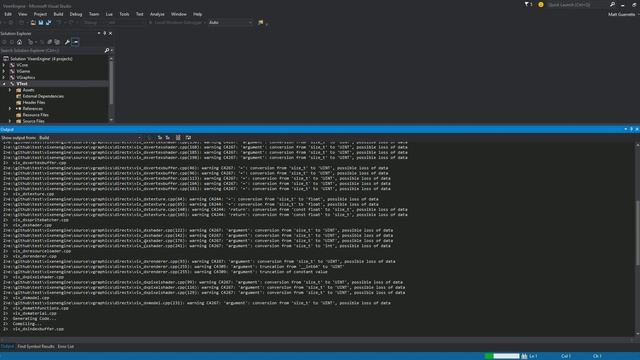Expand the Assets folder
640x360 pixels.
click(x=10, y=90)
